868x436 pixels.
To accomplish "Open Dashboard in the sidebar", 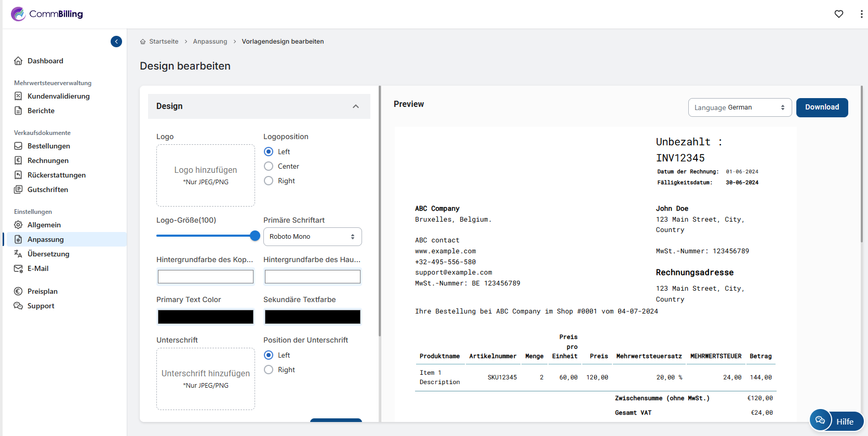I will (x=45, y=61).
